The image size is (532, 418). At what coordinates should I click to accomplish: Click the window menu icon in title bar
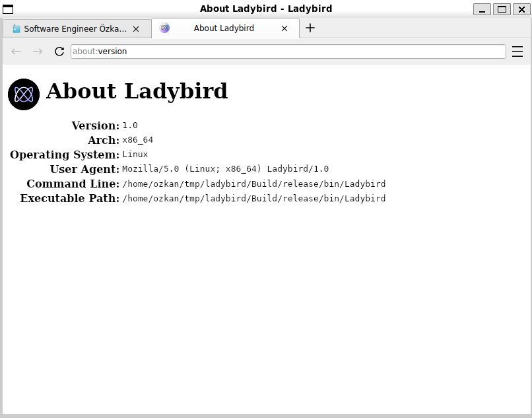point(8,9)
